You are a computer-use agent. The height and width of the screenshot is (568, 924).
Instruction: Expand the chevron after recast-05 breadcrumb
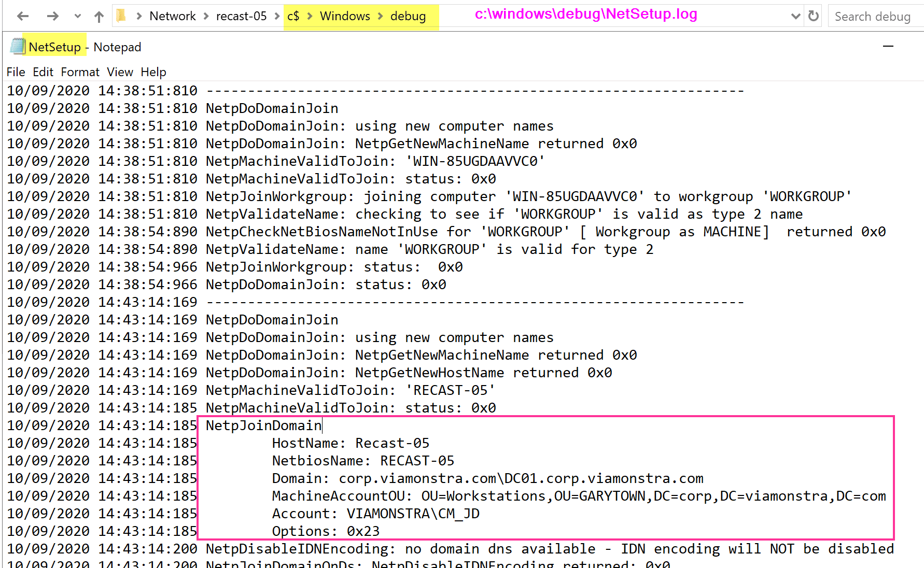(277, 16)
